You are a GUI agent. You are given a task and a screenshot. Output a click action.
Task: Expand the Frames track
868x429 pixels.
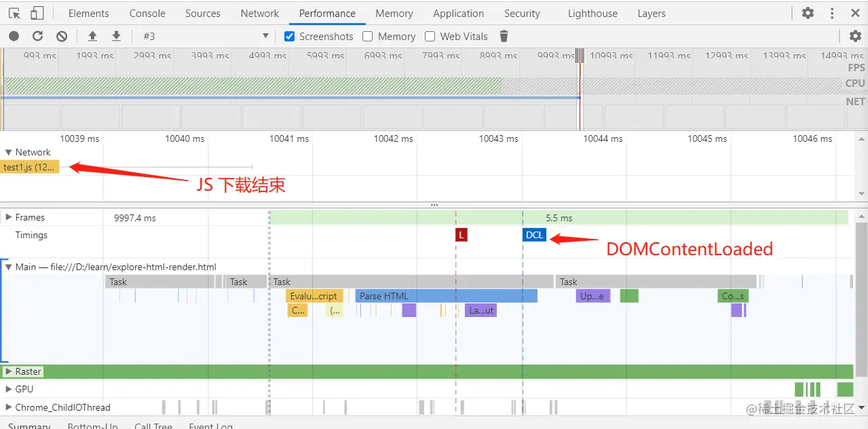click(x=9, y=217)
